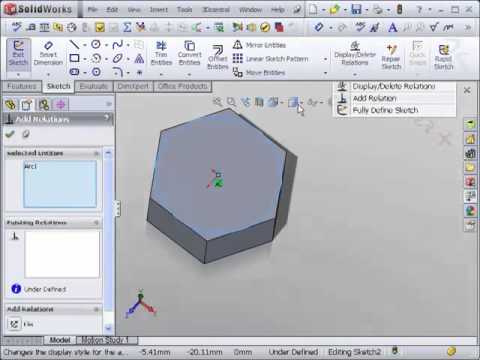Screen dimensions: 480x360
Task: Choose Fully Define Sketch from dropdown list
Action: tap(395, 110)
